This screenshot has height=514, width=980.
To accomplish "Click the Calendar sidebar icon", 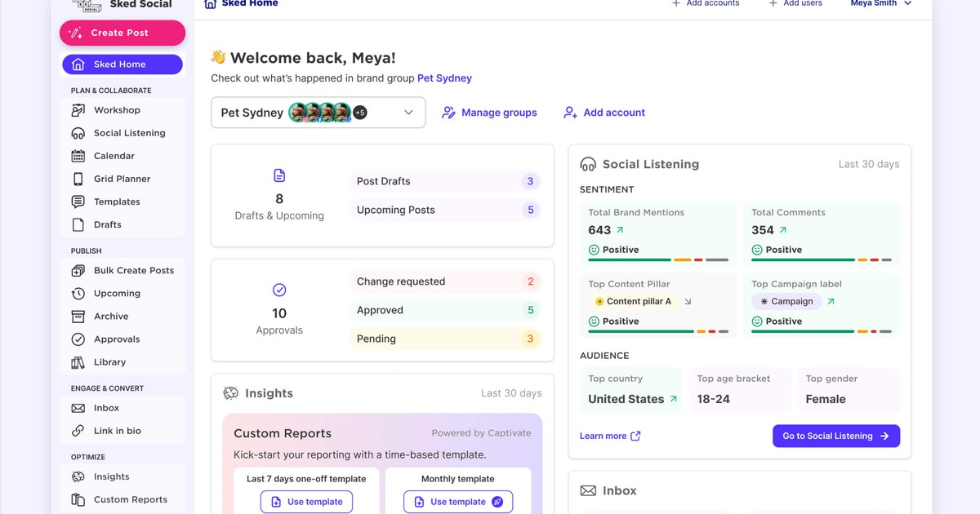I will point(78,156).
